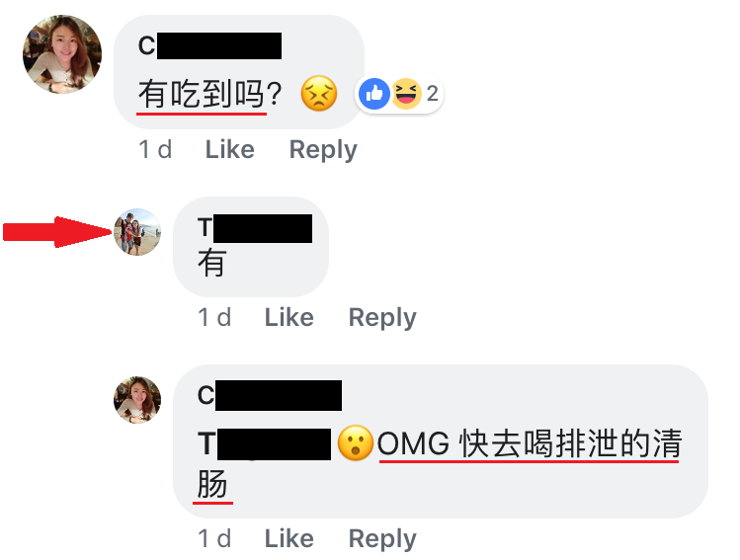Screen dimensions: 740x560
Task: Click the 1 d timestamp under 有 reply
Action: point(214,317)
